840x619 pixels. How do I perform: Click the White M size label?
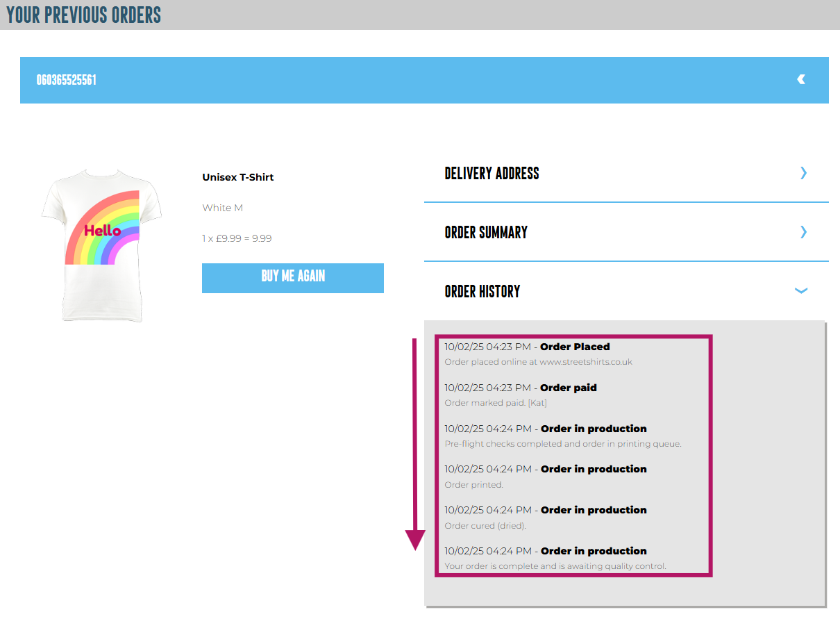coord(222,208)
